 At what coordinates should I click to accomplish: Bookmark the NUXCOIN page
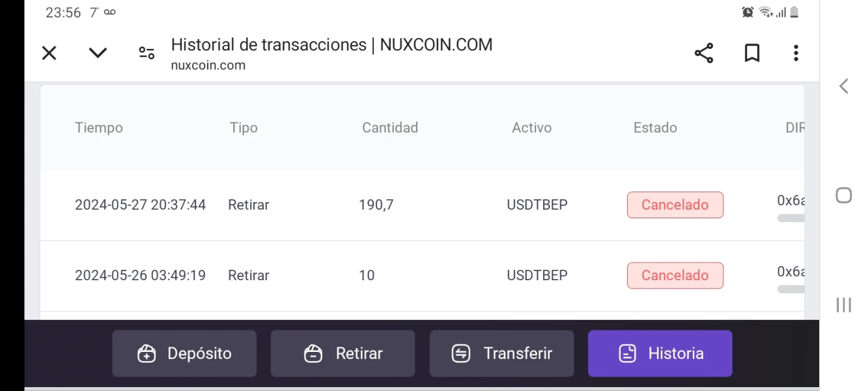click(752, 53)
